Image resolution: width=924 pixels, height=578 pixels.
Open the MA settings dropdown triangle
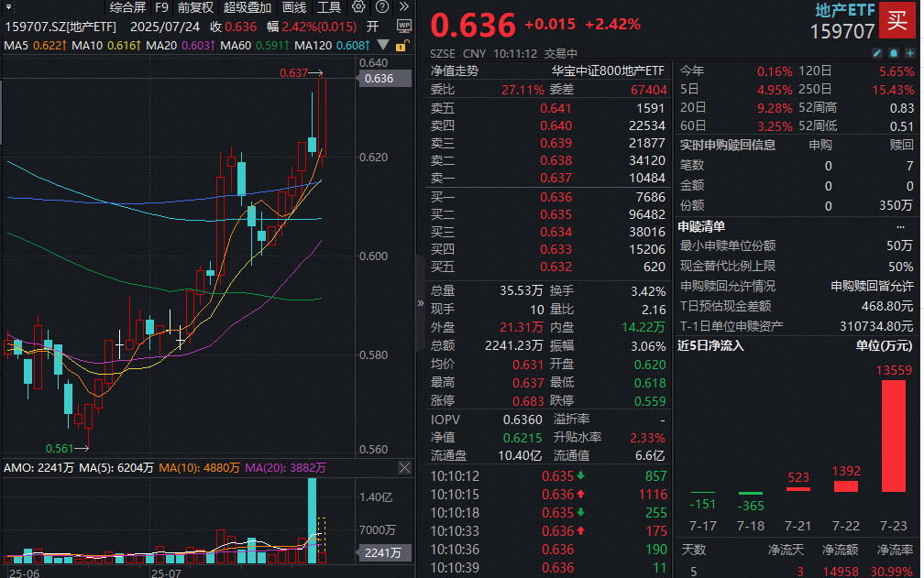[383, 44]
